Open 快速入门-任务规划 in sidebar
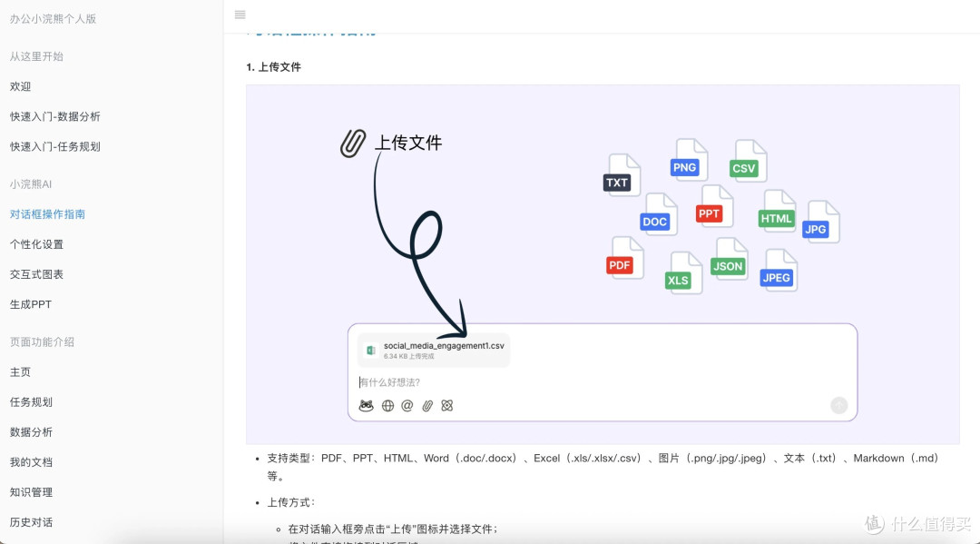This screenshot has height=544, width=980. pos(55,146)
